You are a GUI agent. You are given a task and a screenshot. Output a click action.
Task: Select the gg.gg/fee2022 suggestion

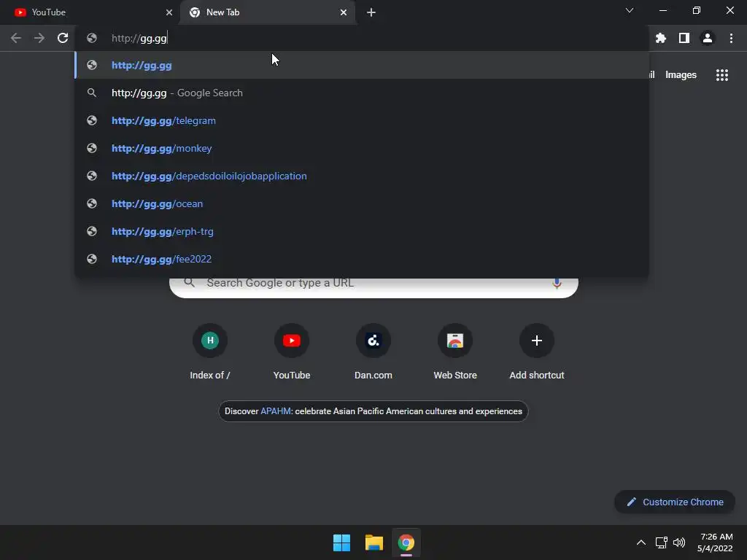pyautogui.click(x=362, y=259)
